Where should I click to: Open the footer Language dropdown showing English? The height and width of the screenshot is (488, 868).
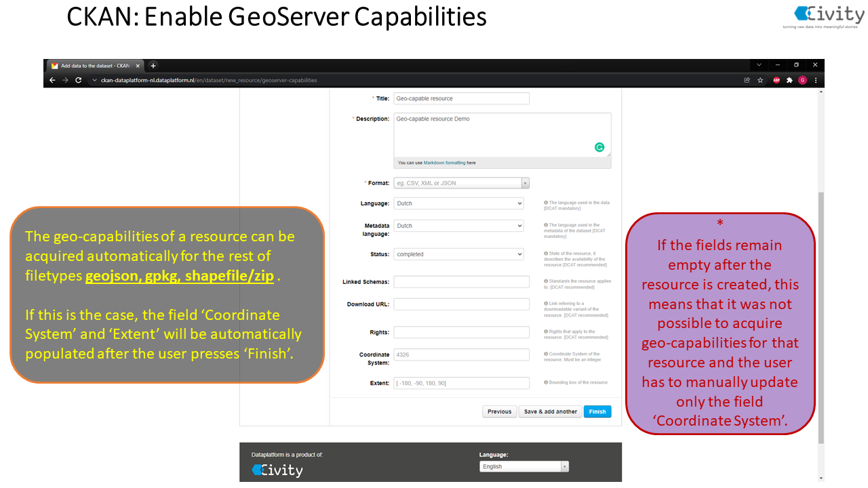(524, 466)
